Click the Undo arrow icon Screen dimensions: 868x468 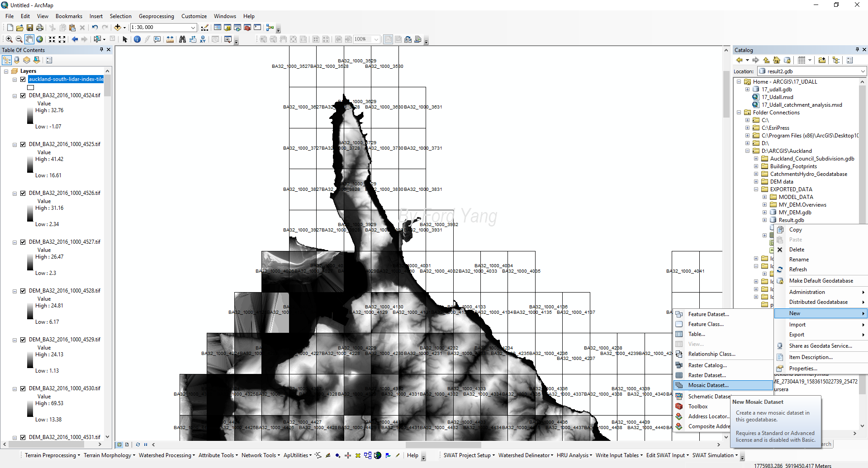tap(95, 28)
